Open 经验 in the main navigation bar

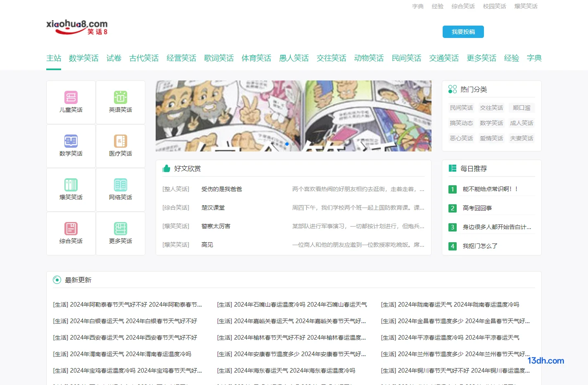(512, 58)
